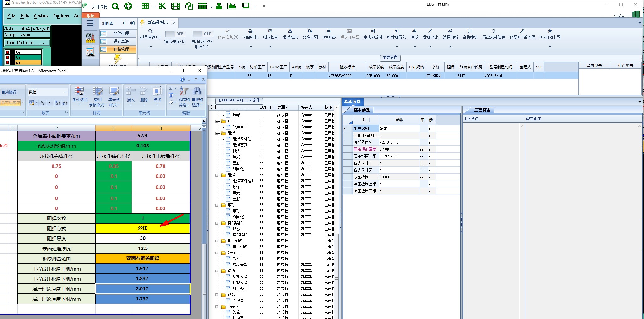Open the dropdown arrow under 型号查询(F)
Viewport: 644px width, 319px height.
click(150, 47)
